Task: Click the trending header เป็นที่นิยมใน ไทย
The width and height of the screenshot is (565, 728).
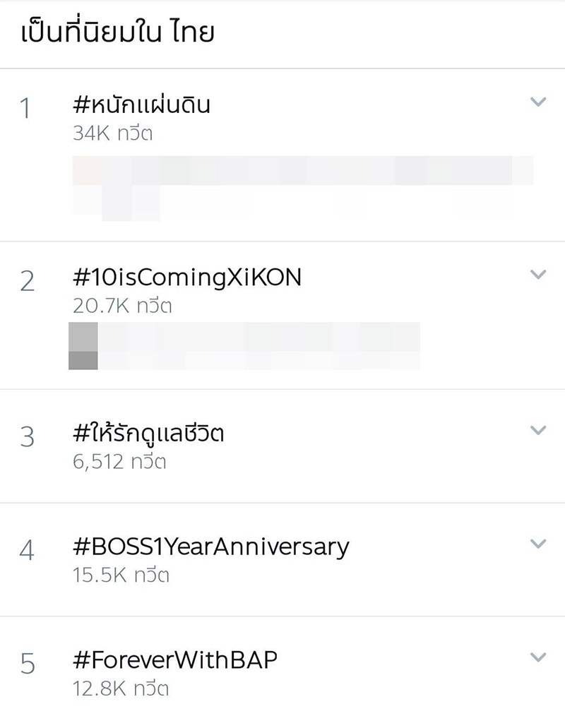Action: [117, 32]
